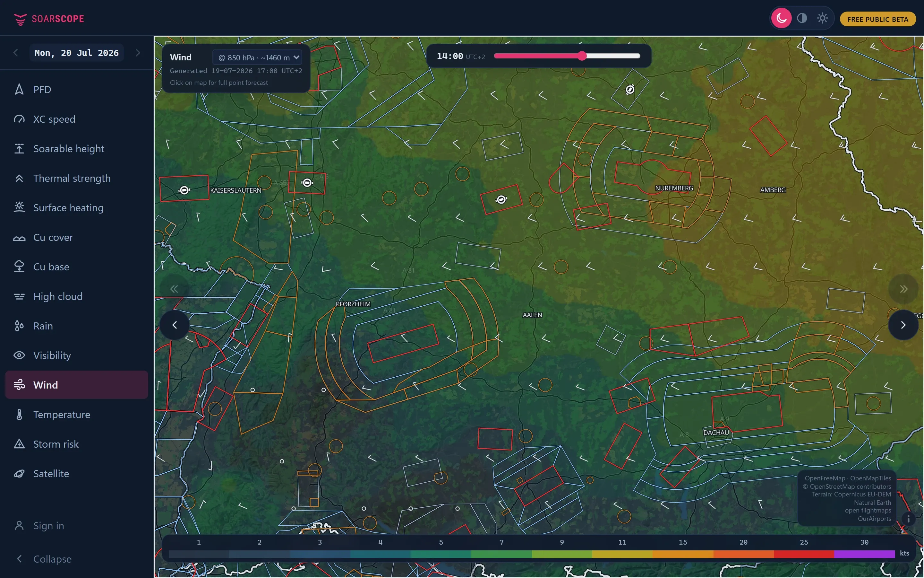This screenshot has height=578, width=924.
Task: Click the Pforzheim city label
Action: pos(353,304)
